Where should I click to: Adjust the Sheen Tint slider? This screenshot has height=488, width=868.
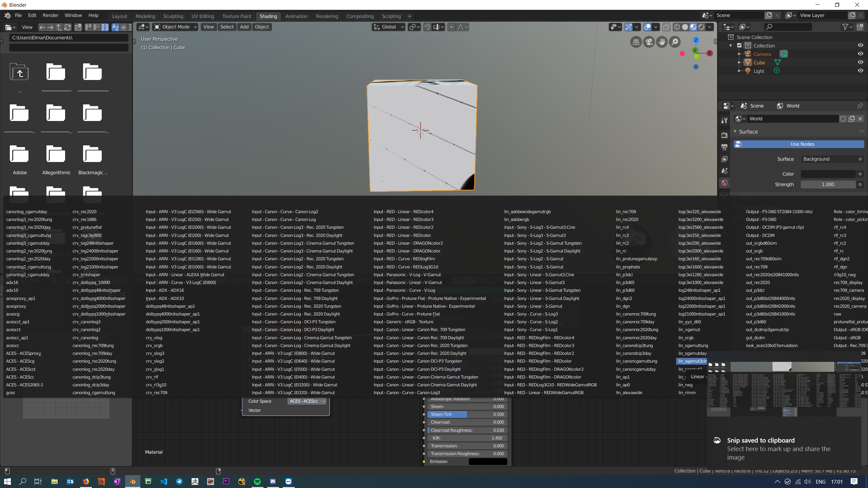[467, 414]
